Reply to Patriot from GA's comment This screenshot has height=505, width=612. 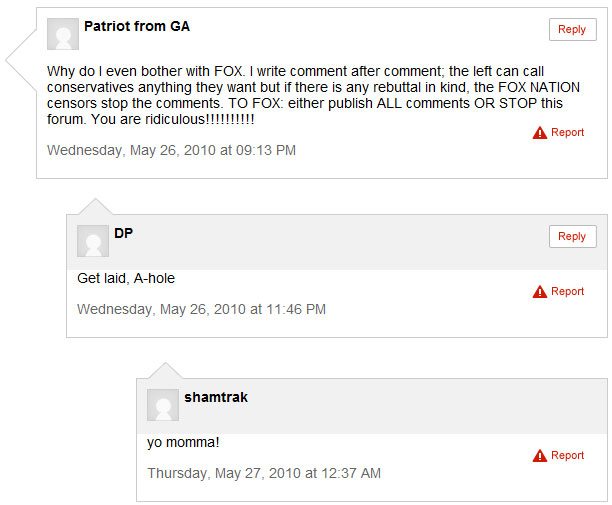(573, 29)
